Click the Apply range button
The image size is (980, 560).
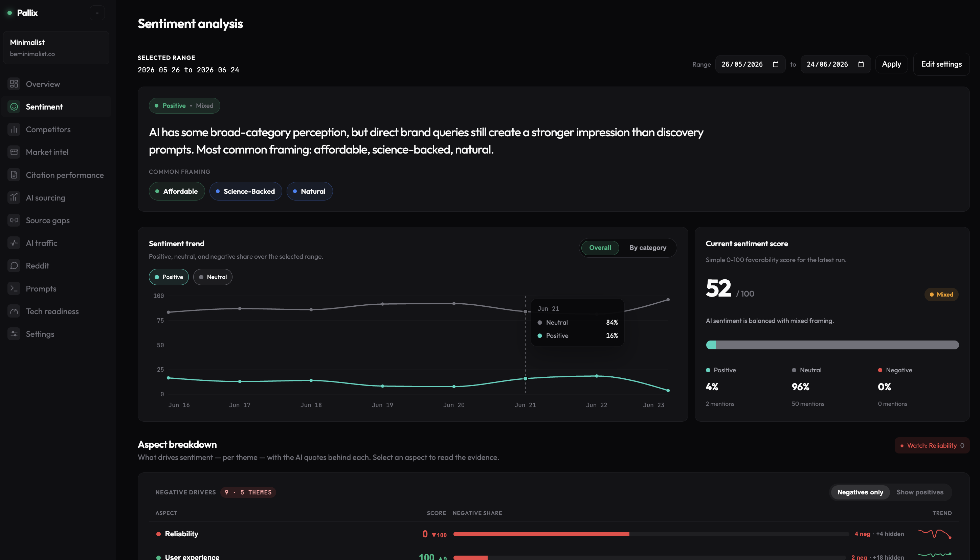pyautogui.click(x=891, y=64)
